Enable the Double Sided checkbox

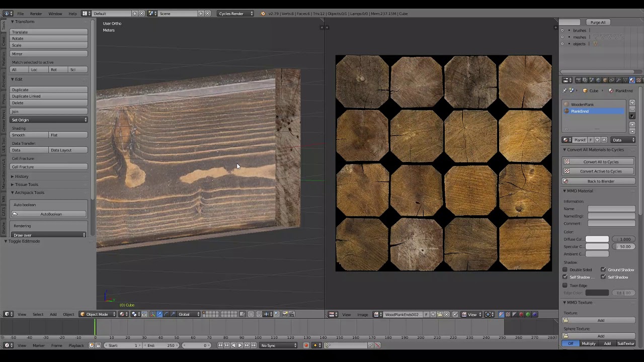point(565,270)
